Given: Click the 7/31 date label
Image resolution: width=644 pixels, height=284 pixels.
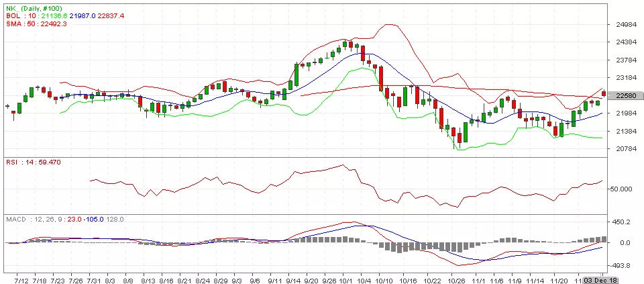Looking at the screenshot, I should click(94, 280).
